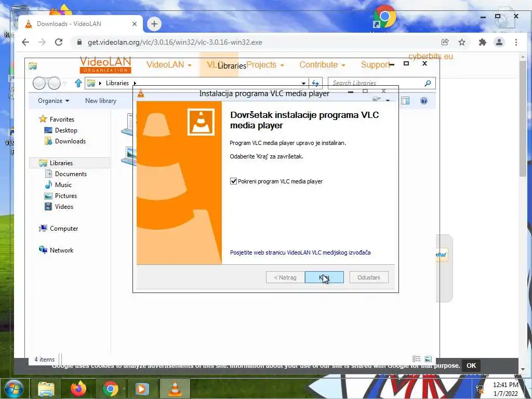Click Explorer back navigation button
Image resolution: width=532 pixels, height=399 pixels.
click(39, 83)
